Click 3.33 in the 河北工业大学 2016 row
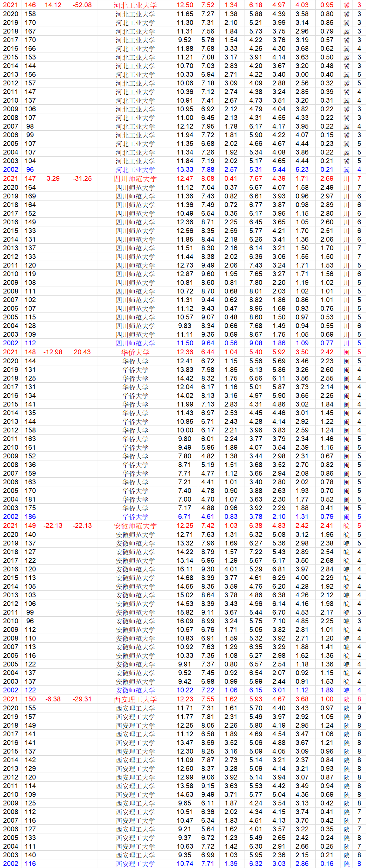 (231, 49)
